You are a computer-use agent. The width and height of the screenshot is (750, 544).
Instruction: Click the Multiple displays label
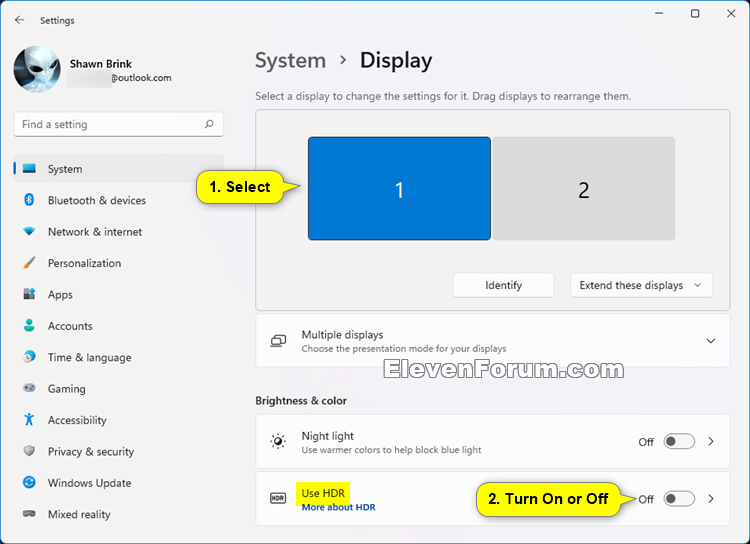coord(342,334)
